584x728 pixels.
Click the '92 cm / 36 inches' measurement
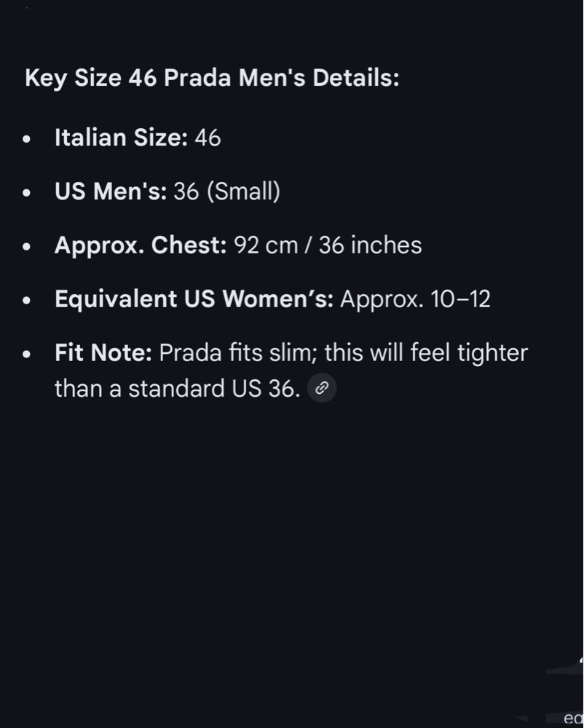click(328, 245)
